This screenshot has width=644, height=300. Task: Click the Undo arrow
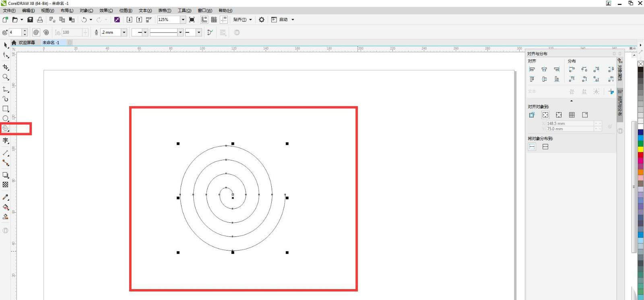tap(84, 19)
